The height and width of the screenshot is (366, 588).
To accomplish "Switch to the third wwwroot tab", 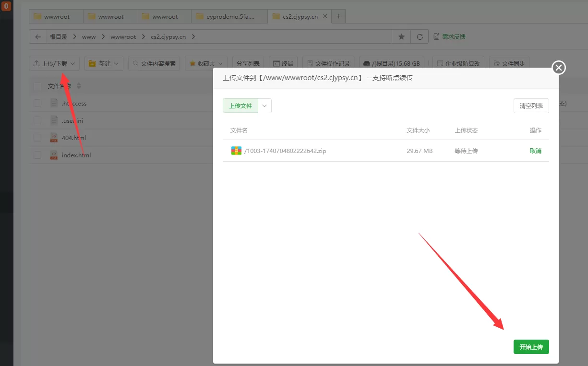I will [165, 16].
